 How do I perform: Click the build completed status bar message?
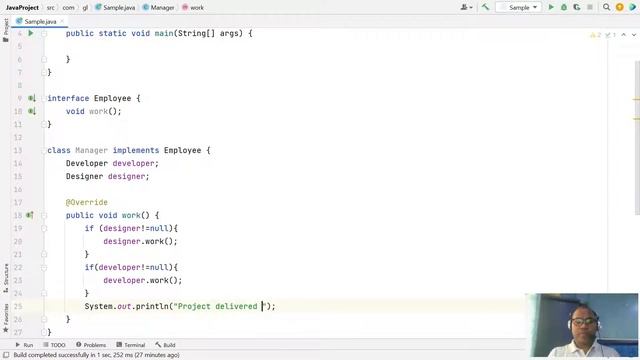pyautogui.click(x=96, y=355)
